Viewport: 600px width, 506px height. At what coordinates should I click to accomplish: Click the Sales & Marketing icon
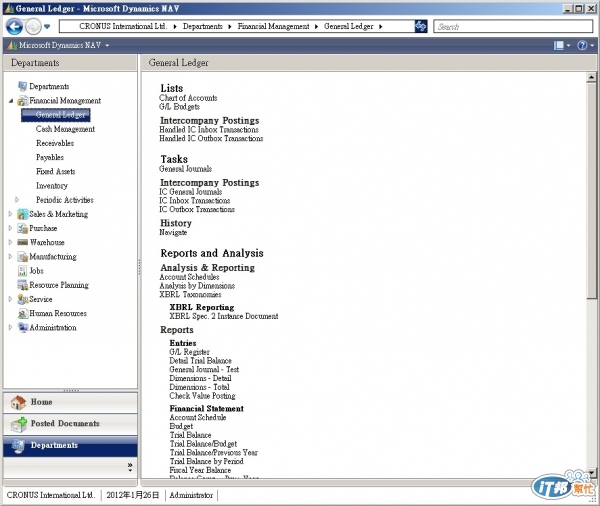tap(23, 214)
